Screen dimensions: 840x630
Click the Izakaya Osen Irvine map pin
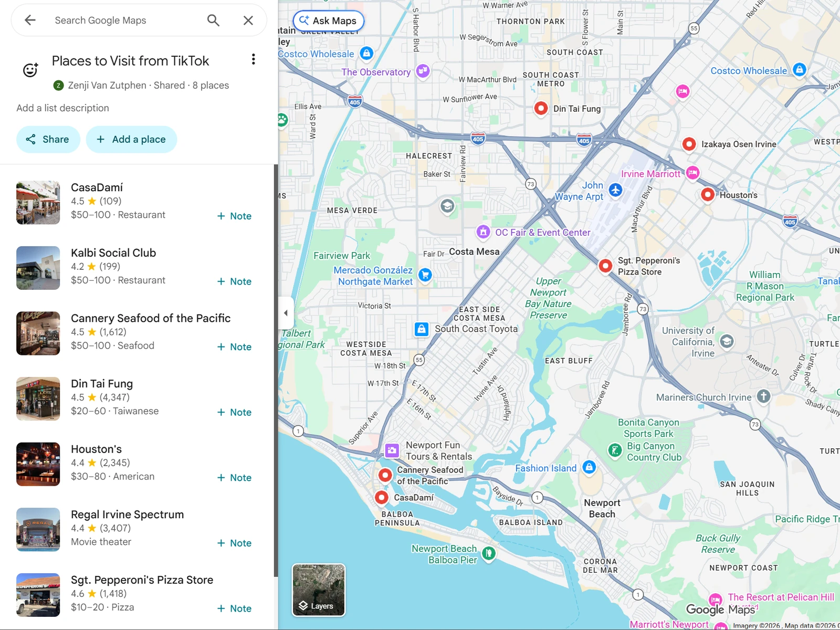pos(689,144)
